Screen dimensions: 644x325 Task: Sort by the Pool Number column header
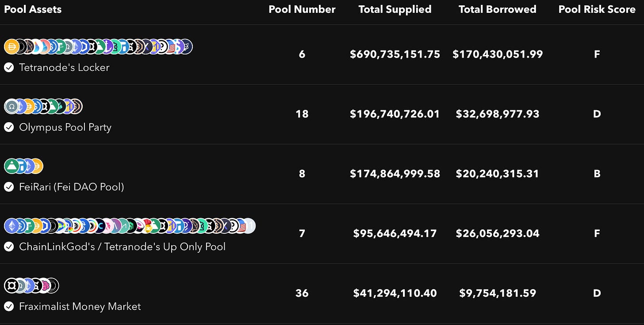pos(302,9)
